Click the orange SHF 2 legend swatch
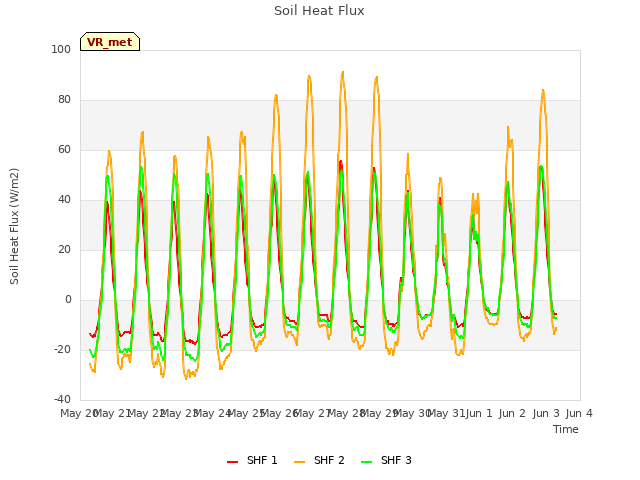This screenshot has height=480, width=640. [x=299, y=461]
